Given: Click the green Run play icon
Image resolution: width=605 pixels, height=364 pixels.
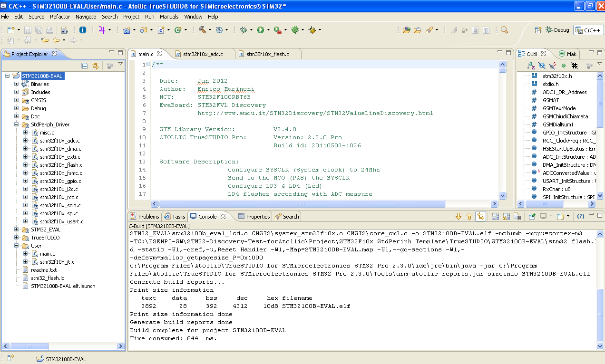Looking at the screenshot, I should 260,29.
